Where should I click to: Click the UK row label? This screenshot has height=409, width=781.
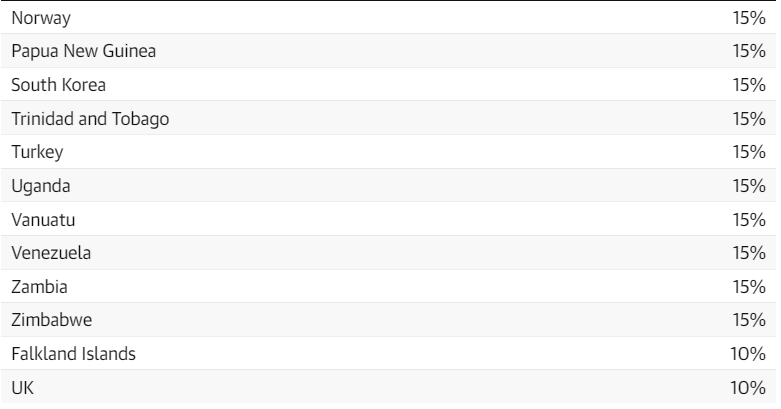(22, 388)
